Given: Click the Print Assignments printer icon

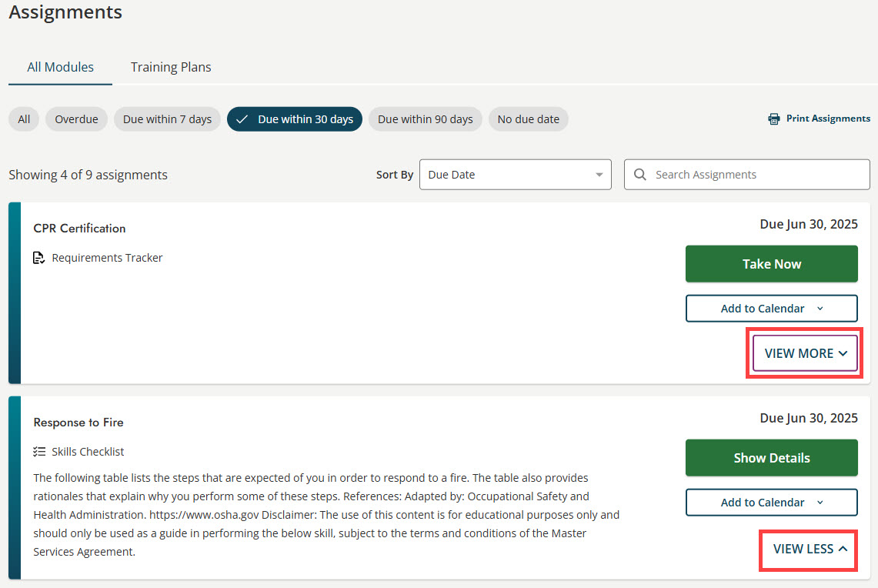Looking at the screenshot, I should point(773,119).
